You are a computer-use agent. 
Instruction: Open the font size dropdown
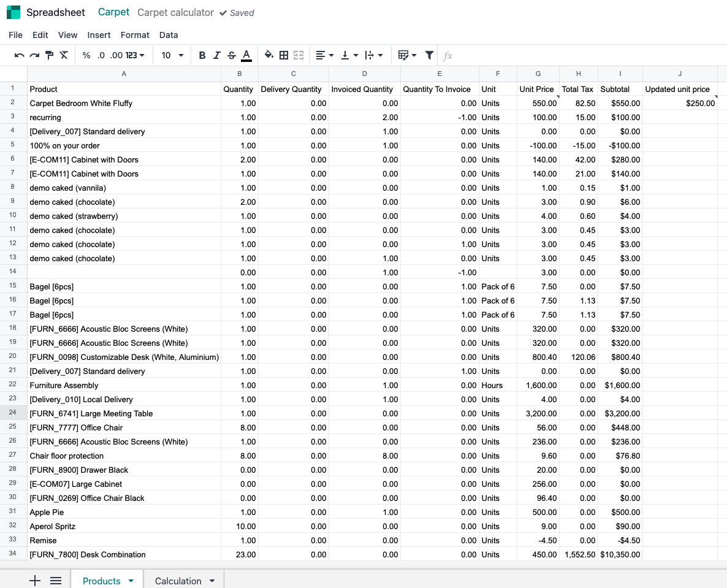tap(172, 55)
